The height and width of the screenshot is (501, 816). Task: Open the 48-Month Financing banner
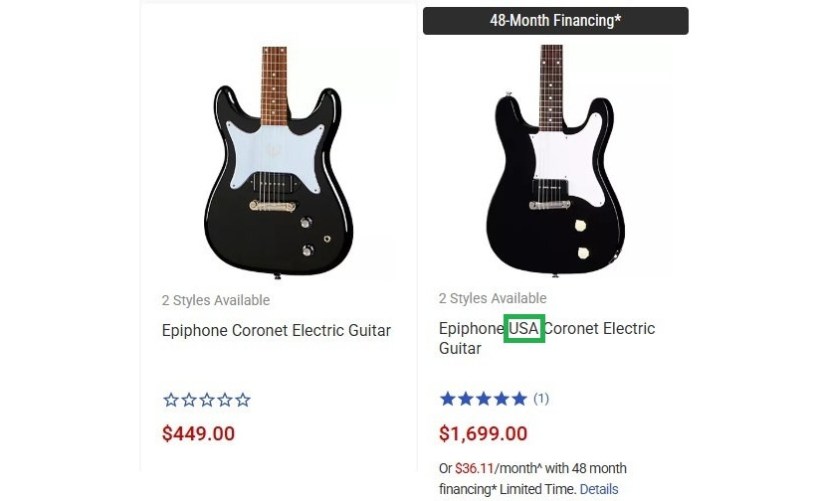click(x=555, y=20)
